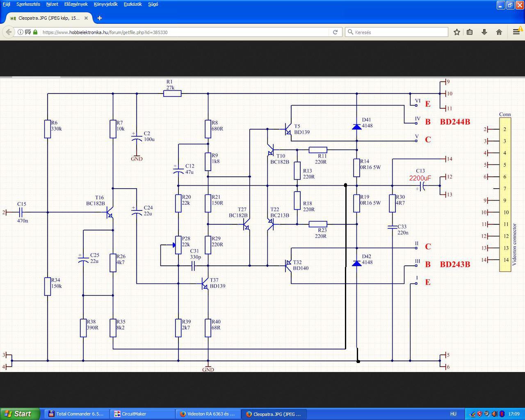Screen dimensions: 525x420
Task: Click the R34 150k resistor label
Action: click(x=56, y=283)
